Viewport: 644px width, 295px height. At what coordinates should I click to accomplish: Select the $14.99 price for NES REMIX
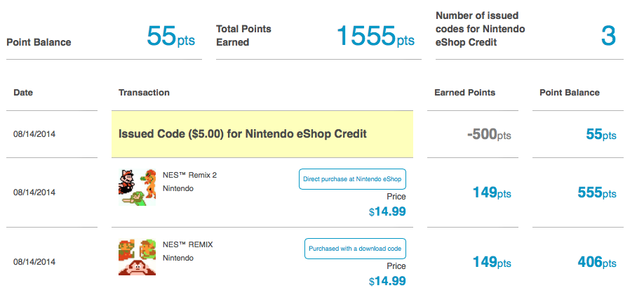point(387,281)
